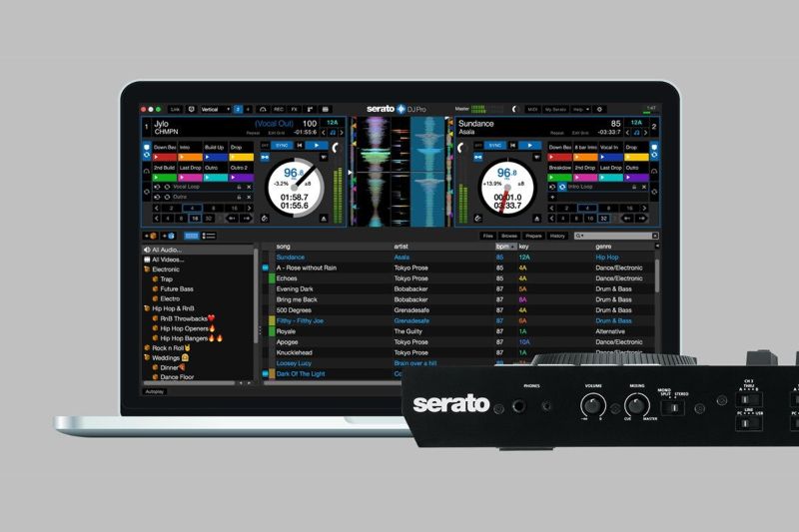Click the moon day/night mode icon

pyautogui.click(x=514, y=109)
